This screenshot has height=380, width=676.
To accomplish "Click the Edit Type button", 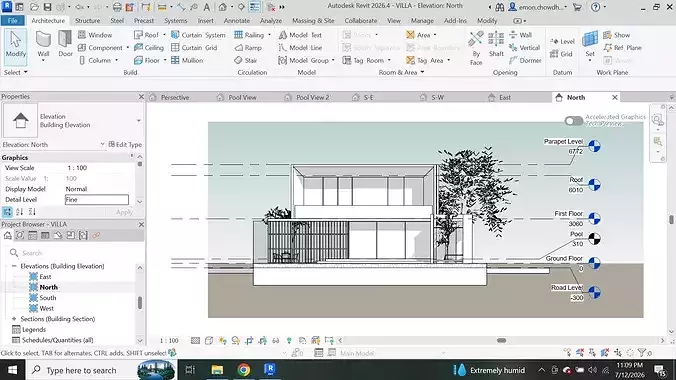I will click(x=125, y=144).
